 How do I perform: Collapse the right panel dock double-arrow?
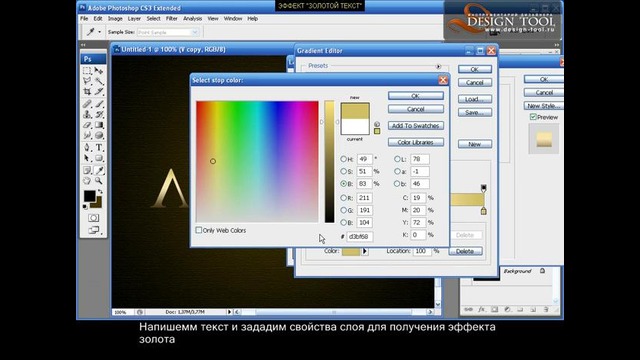tap(556, 45)
